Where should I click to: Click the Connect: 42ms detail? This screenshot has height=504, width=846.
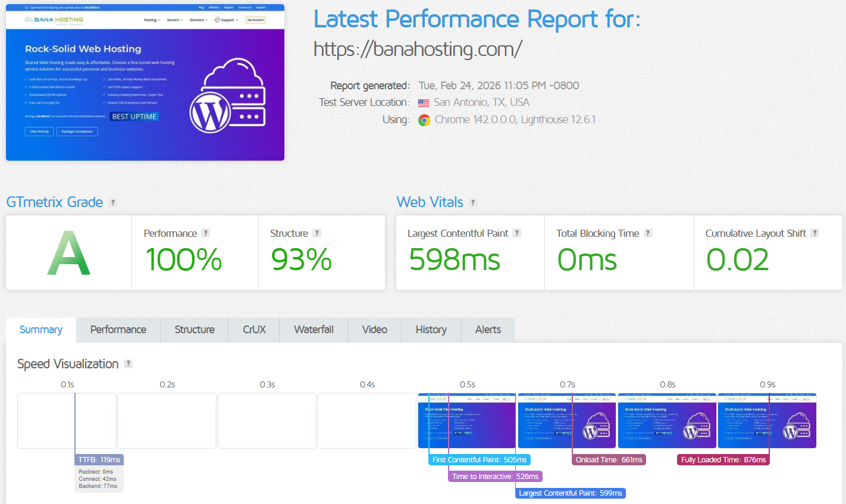coord(98,479)
